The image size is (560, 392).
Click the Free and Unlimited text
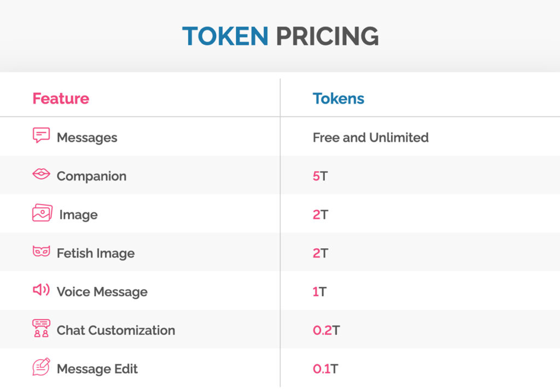pos(370,137)
